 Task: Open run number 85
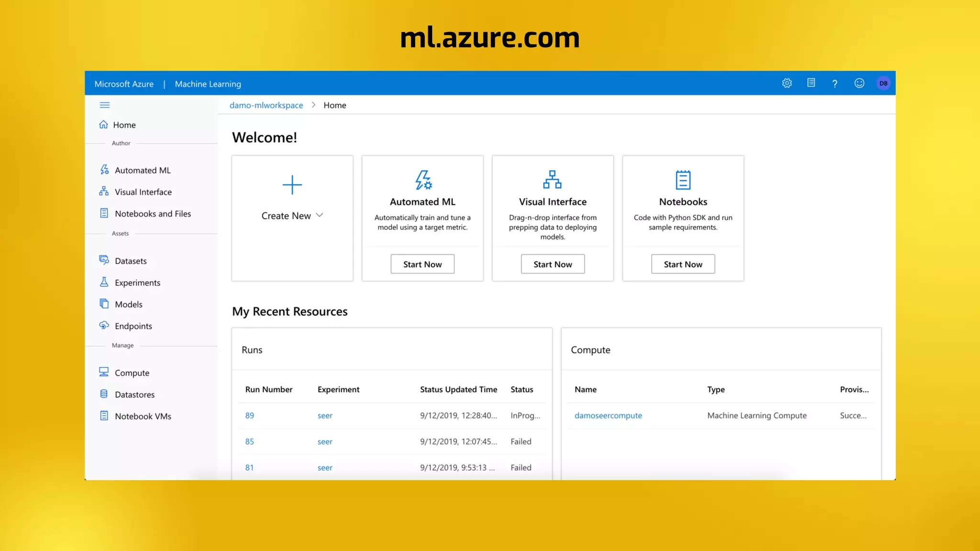249,441
